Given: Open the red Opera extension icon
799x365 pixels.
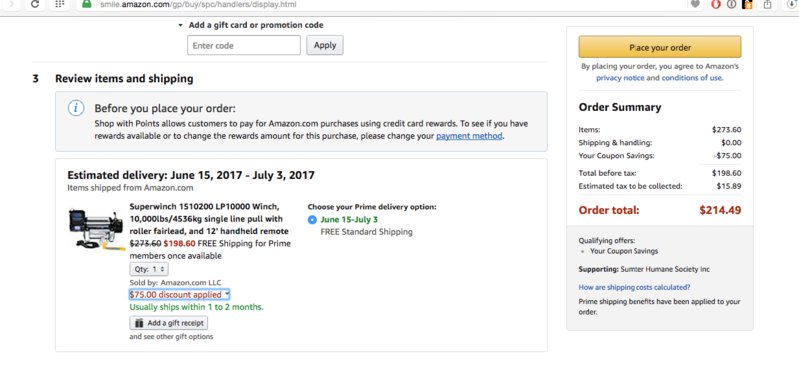Looking at the screenshot, I should pos(716,4).
